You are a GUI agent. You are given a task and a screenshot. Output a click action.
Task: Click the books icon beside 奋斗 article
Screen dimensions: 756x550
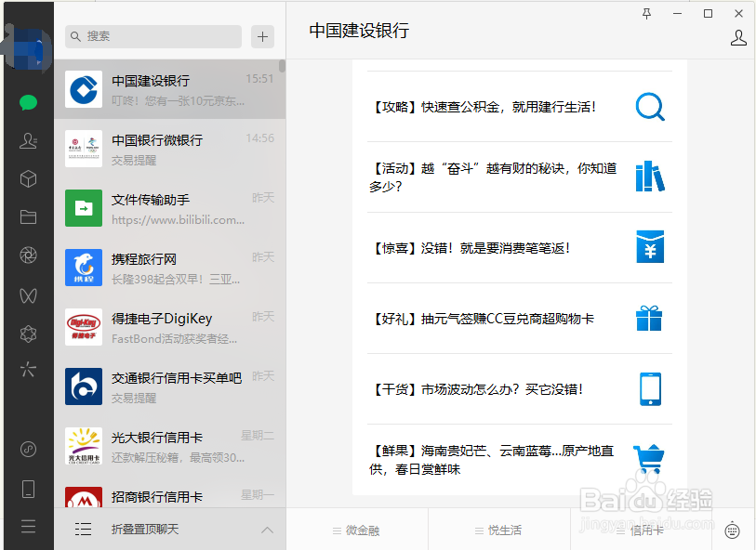click(650, 177)
